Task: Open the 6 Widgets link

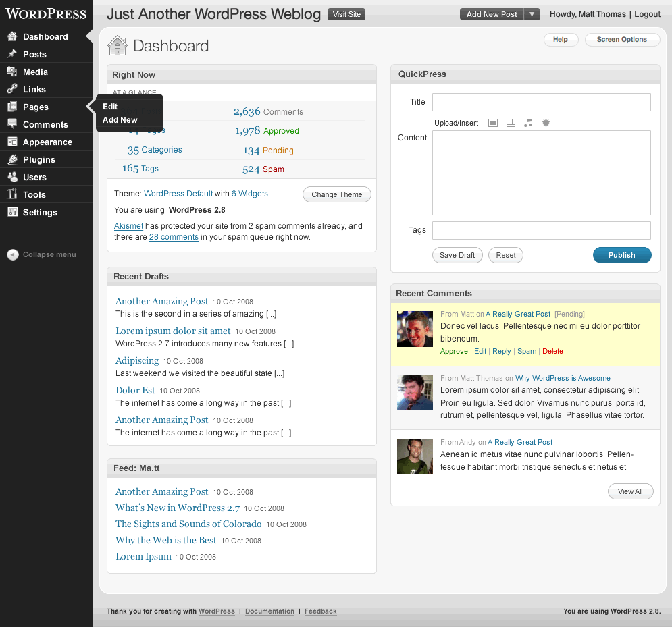Action: (x=250, y=194)
